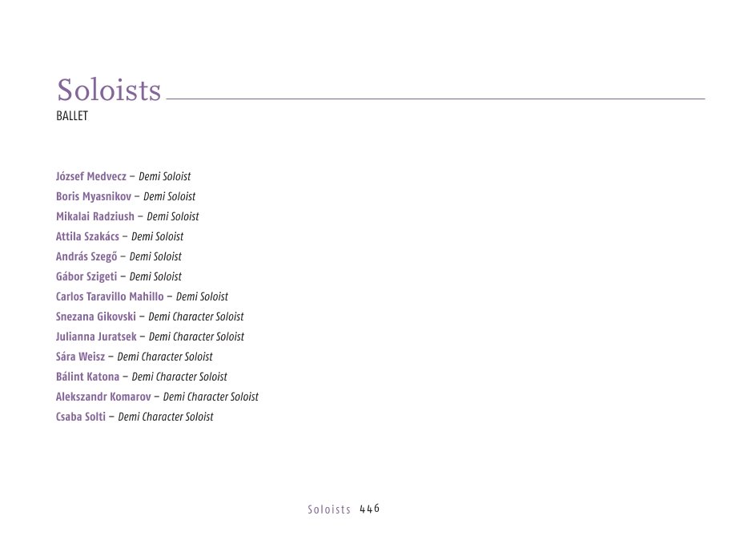Screen dimensions: 756x544
Task: Select the name Snezana Gikovski
Action: click(x=96, y=316)
